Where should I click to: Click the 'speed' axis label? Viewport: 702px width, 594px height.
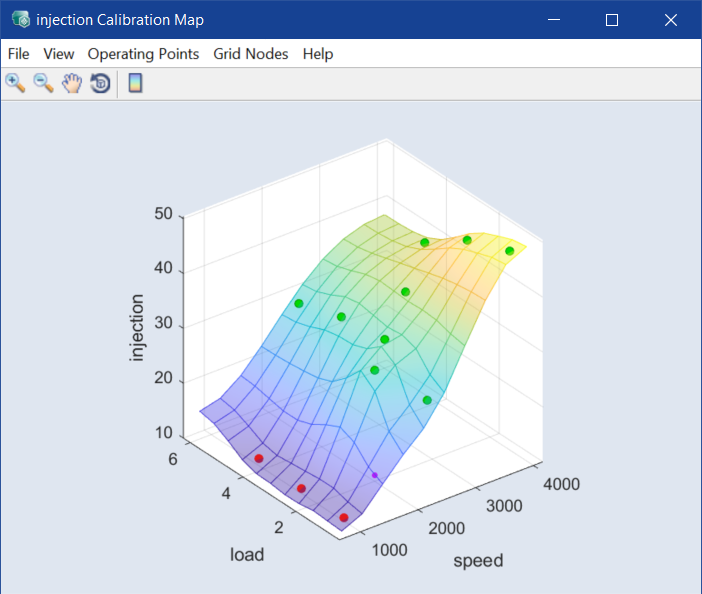coord(478,560)
